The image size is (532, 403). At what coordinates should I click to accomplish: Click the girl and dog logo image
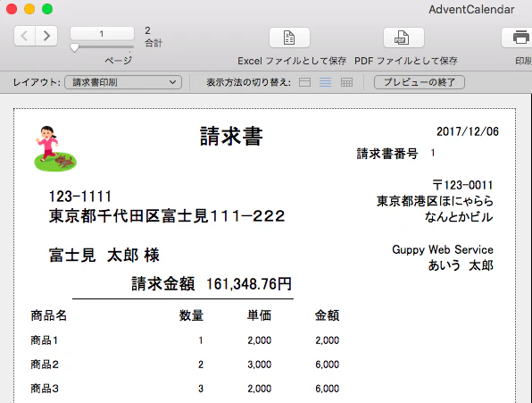point(55,148)
